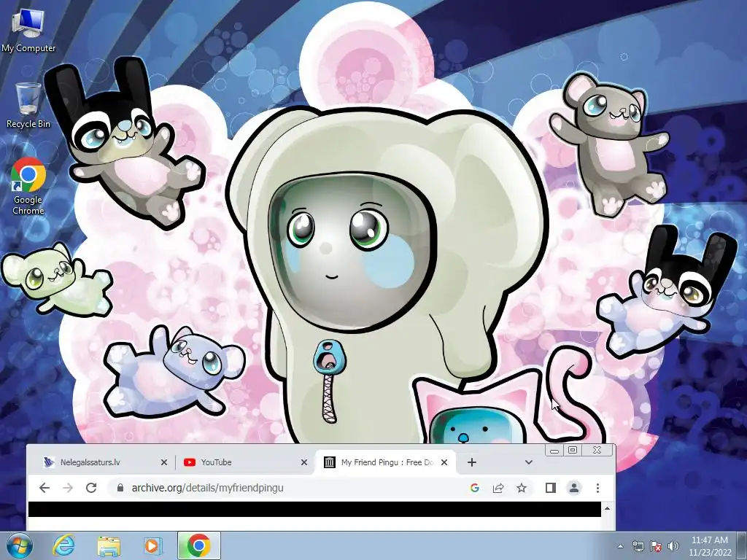Expand the Chrome tab search dropdown

528,462
